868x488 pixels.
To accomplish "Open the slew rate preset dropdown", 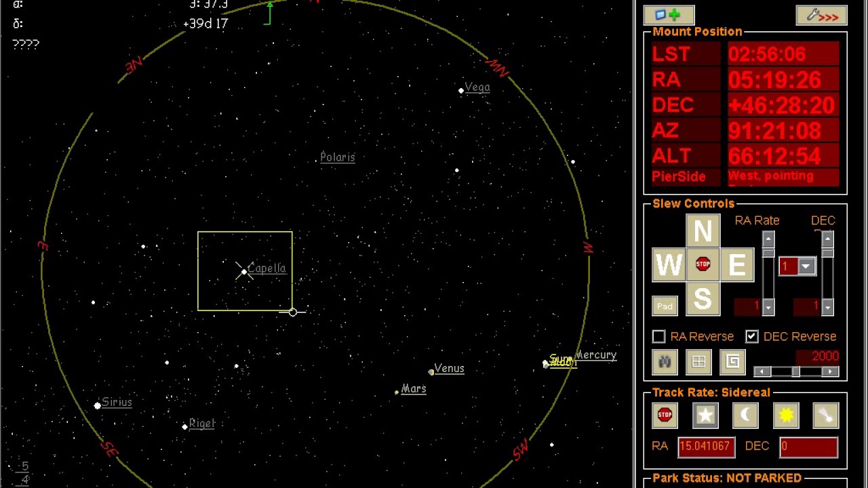I will pyautogui.click(x=806, y=266).
